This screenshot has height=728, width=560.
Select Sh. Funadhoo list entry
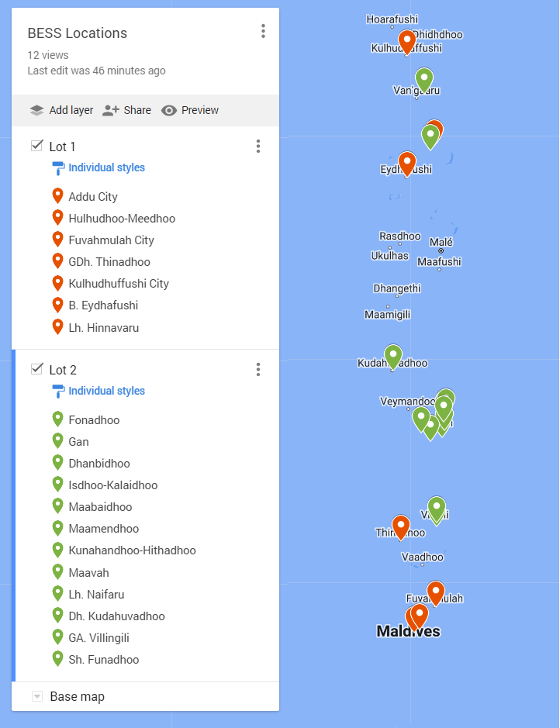(103, 660)
